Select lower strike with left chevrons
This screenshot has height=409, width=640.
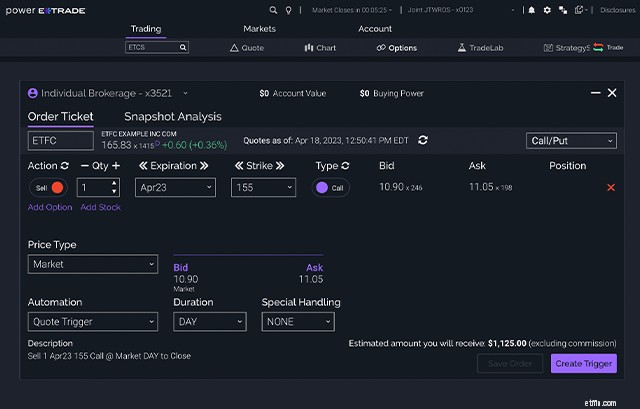pos(239,166)
